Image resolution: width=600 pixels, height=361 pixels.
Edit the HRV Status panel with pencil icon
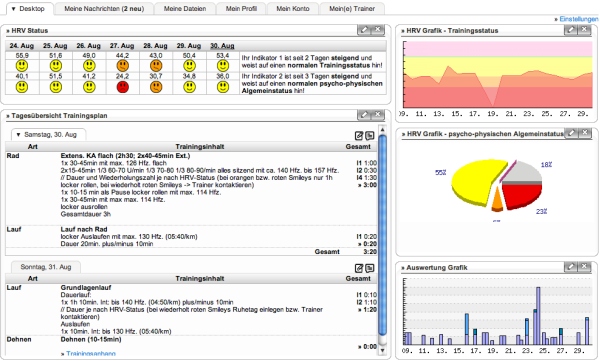pos(364,29)
